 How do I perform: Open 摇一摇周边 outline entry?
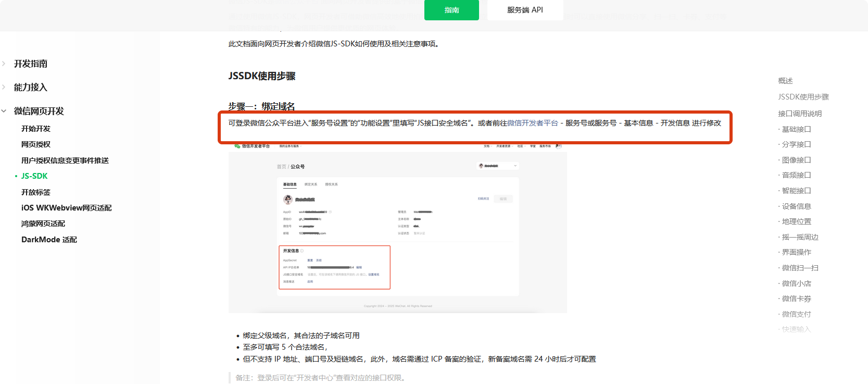(x=800, y=237)
